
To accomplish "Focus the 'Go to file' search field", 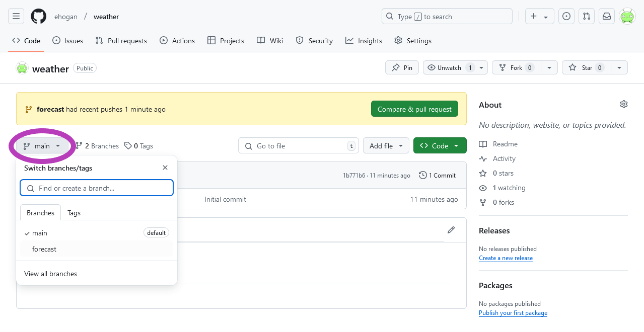I will tap(299, 146).
